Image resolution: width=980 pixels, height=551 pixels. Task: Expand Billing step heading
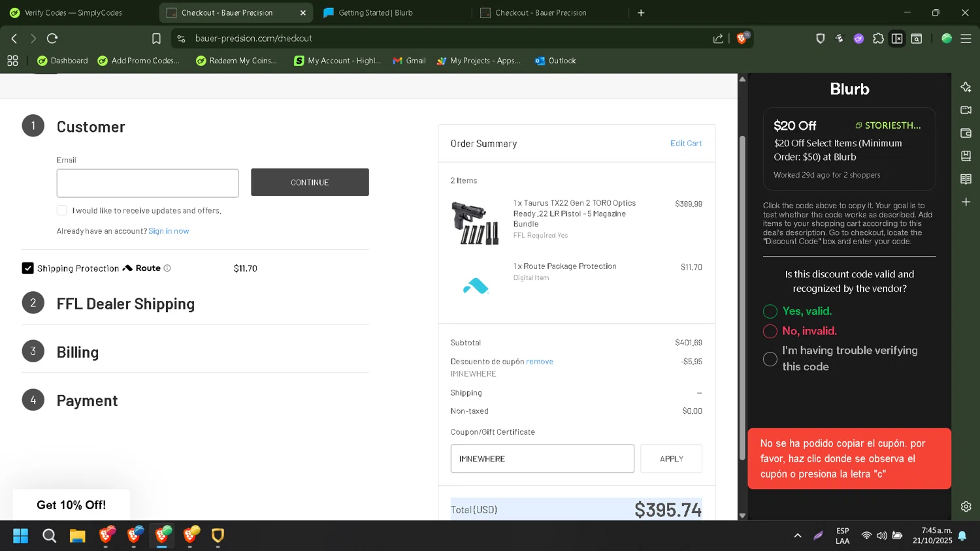[78, 352]
